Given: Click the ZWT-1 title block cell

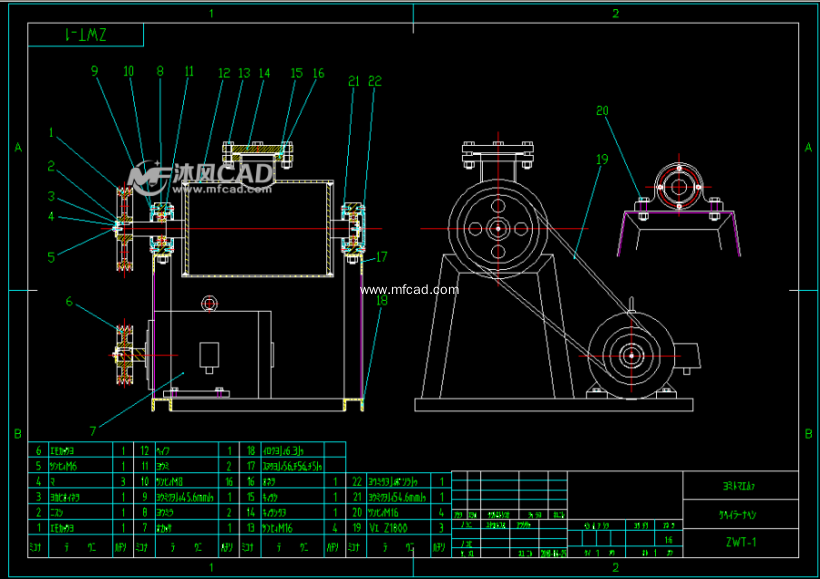Looking at the screenshot, I should [741, 542].
